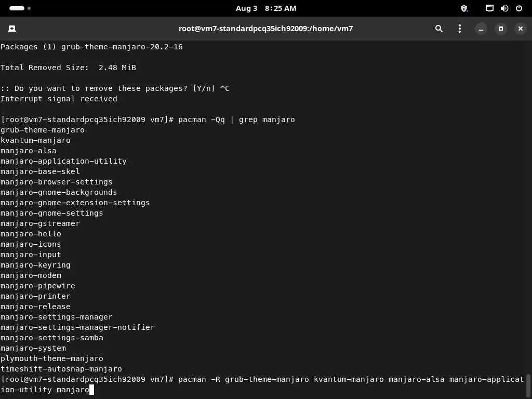Click the 'manjaro-application-utility' output line
This screenshot has width=532, height=399.
tap(63, 161)
